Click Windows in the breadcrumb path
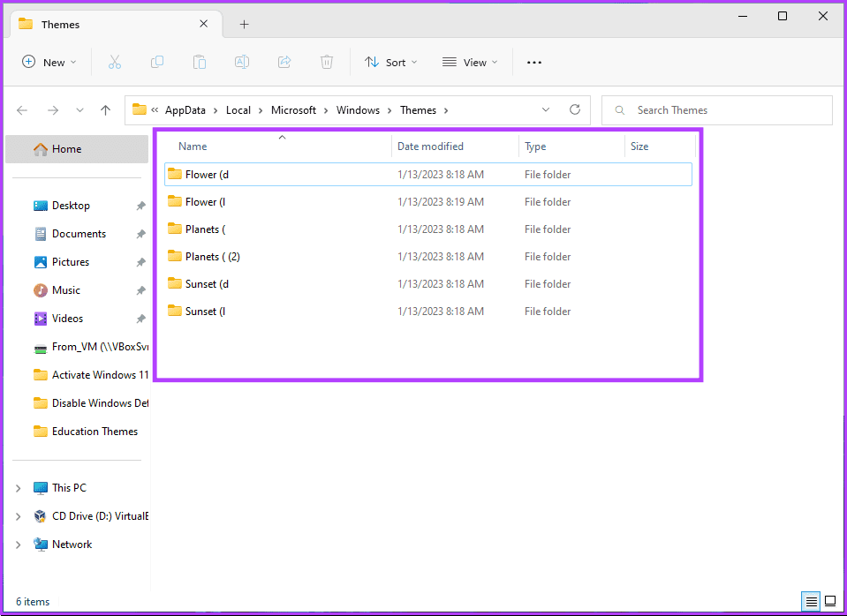Screen dimensions: 847x616 tap(358, 110)
